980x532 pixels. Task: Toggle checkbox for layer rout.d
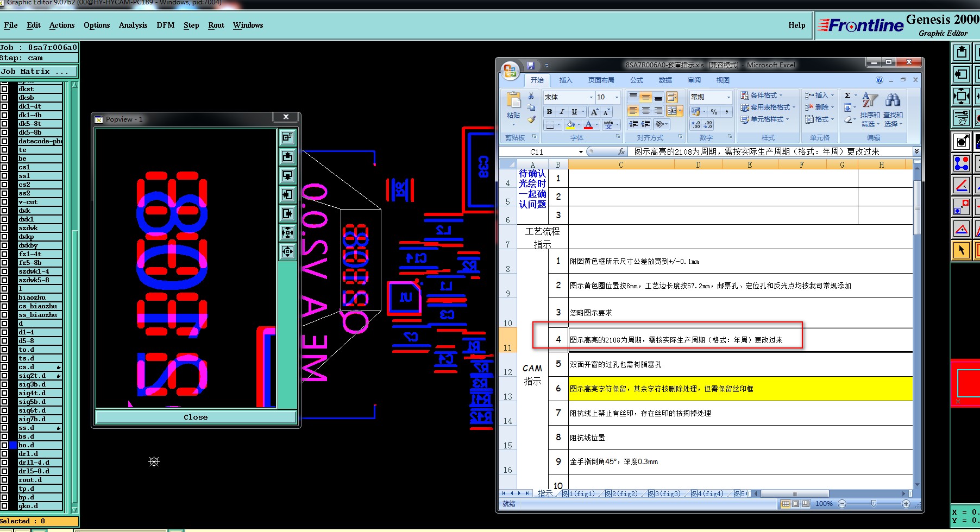click(4, 480)
